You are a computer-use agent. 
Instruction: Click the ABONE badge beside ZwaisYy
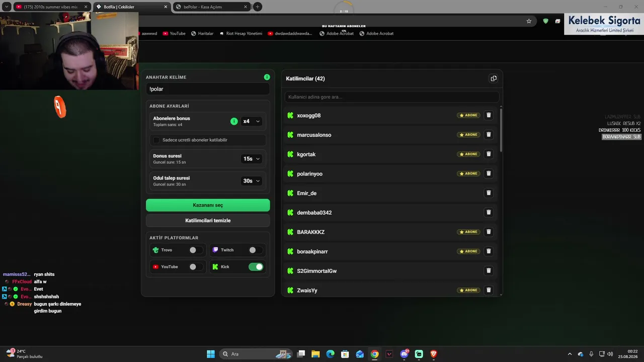pyautogui.click(x=468, y=290)
